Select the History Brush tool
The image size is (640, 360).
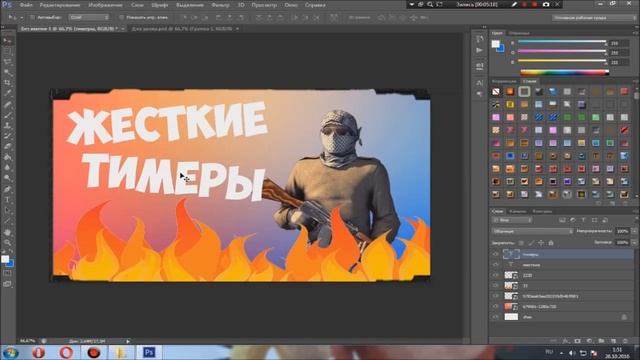click(x=7, y=136)
